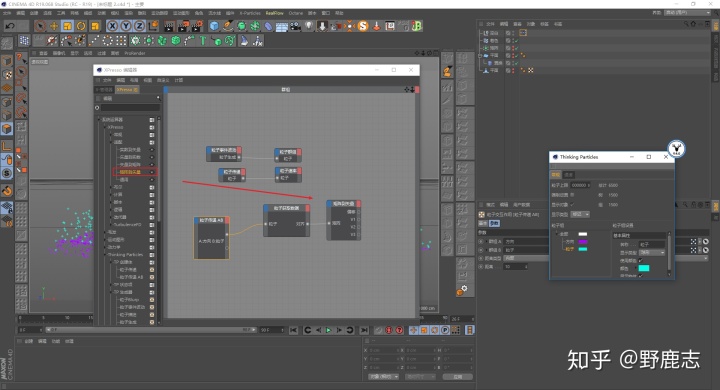
Task: Click the white swatch of the 全部 group
Action: 583,234
